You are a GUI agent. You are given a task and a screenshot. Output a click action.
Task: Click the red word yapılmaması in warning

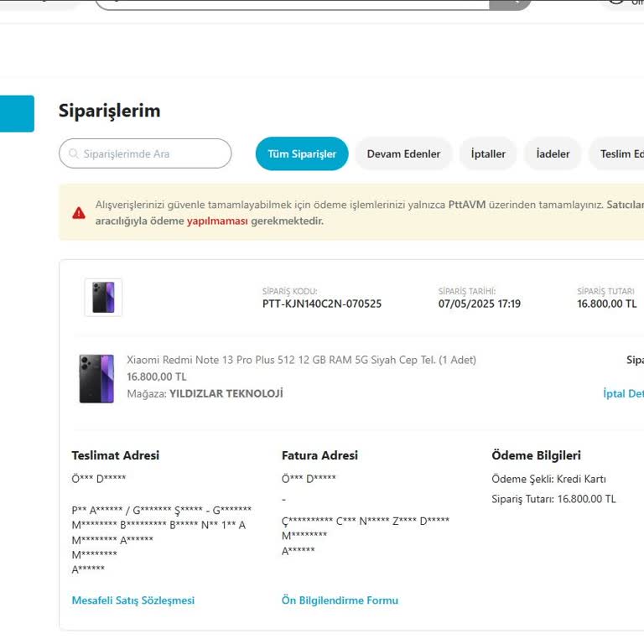pyautogui.click(x=217, y=221)
